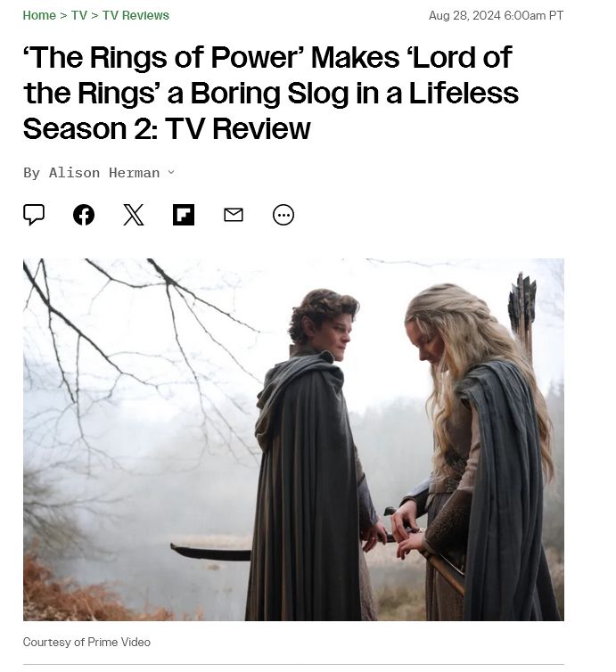Email the article using envelope icon
This screenshot has height=672, width=616.
coord(234,215)
